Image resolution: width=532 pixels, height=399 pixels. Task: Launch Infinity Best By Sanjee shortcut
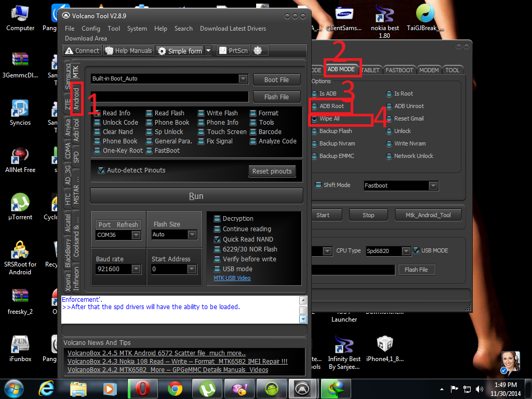click(344, 353)
